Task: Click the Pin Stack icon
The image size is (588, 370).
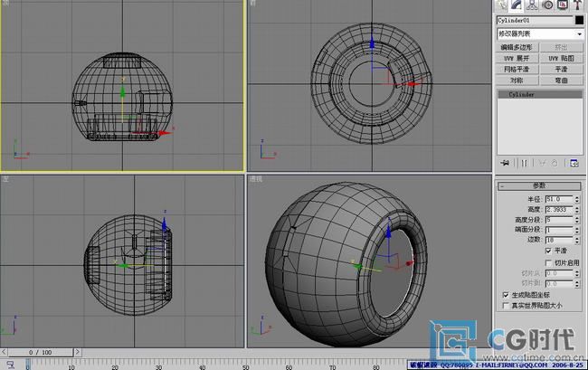Action: (x=505, y=163)
